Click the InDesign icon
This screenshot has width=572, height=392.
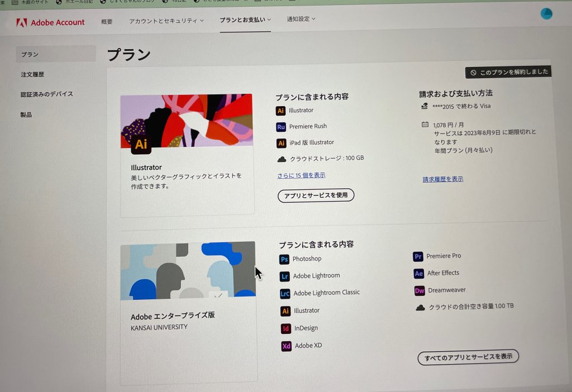[x=286, y=328]
